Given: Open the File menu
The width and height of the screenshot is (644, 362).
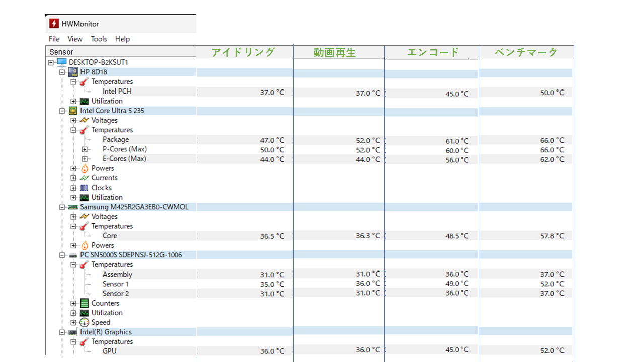Looking at the screenshot, I should coord(54,39).
